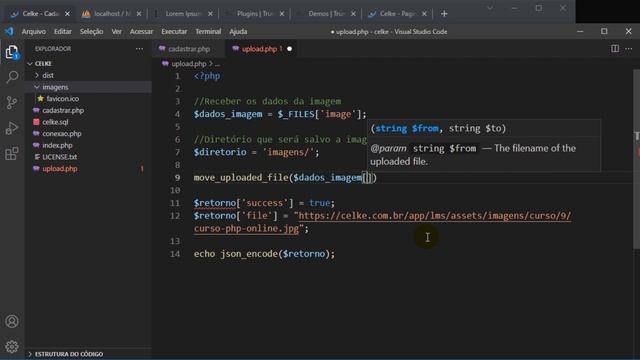The height and width of the screenshot is (360, 640).
Task: Click the json_encode echo line
Action: pyautogui.click(x=264, y=254)
